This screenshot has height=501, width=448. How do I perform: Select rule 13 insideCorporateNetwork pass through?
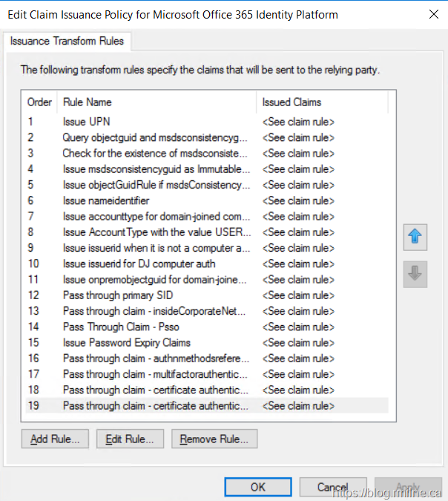pyautogui.click(x=154, y=311)
